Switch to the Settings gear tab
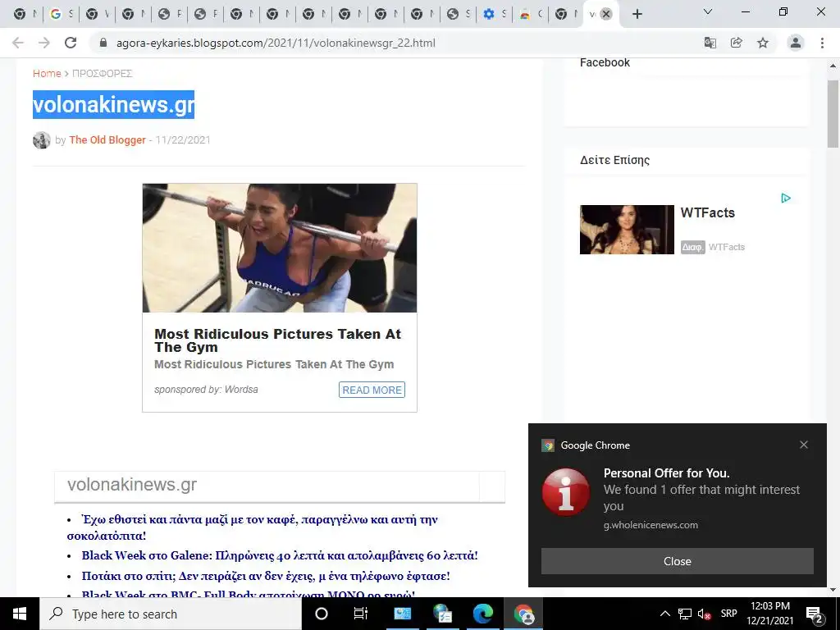 click(x=494, y=14)
